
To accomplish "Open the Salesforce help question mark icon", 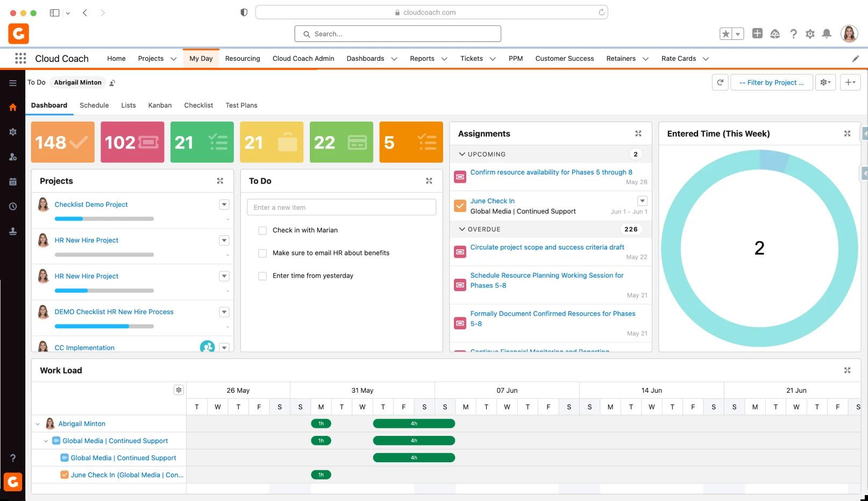I will tap(793, 34).
